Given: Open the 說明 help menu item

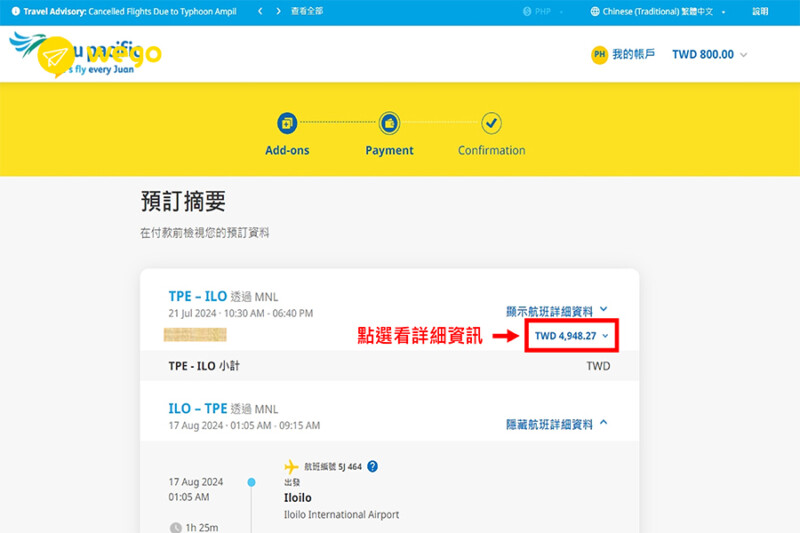Looking at the screenshot, I should click(x=760, y=12).
